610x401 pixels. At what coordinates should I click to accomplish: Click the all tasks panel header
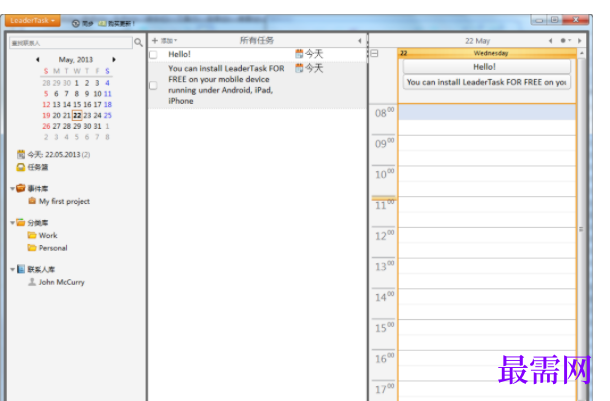[257, 40]
